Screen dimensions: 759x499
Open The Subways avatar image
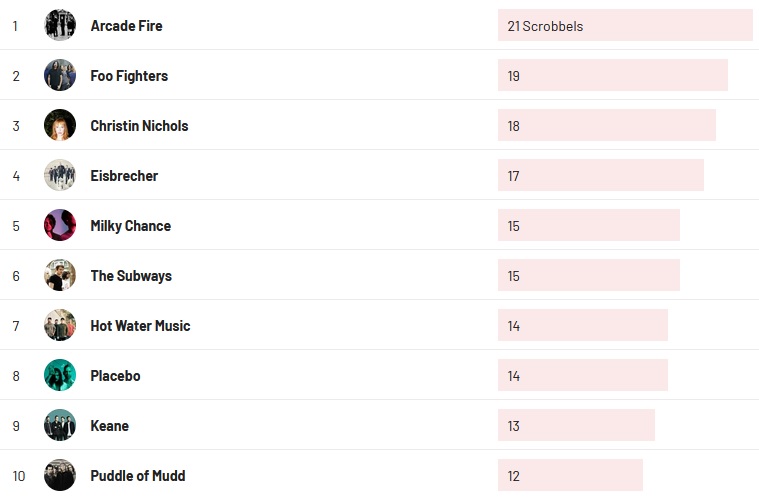click(60, 275)
